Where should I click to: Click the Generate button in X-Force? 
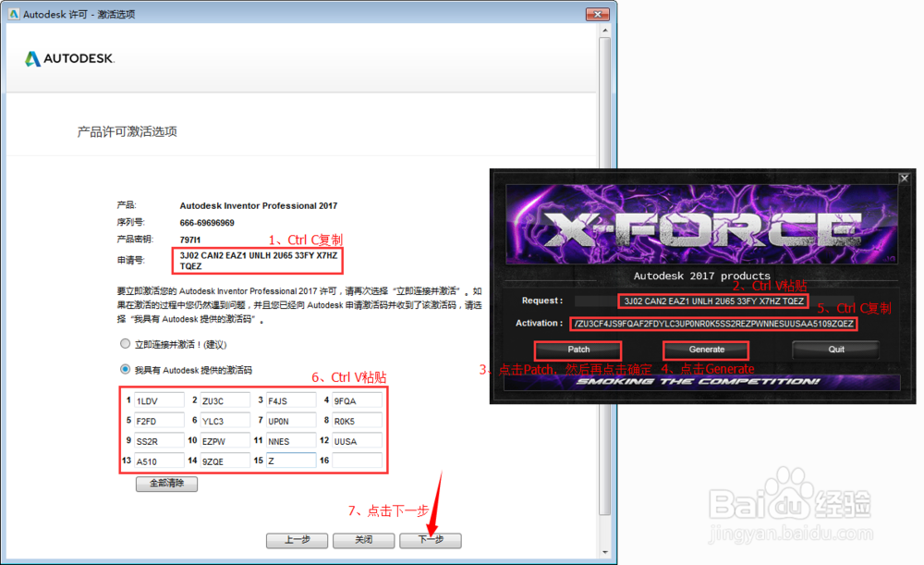click(707, 350)
